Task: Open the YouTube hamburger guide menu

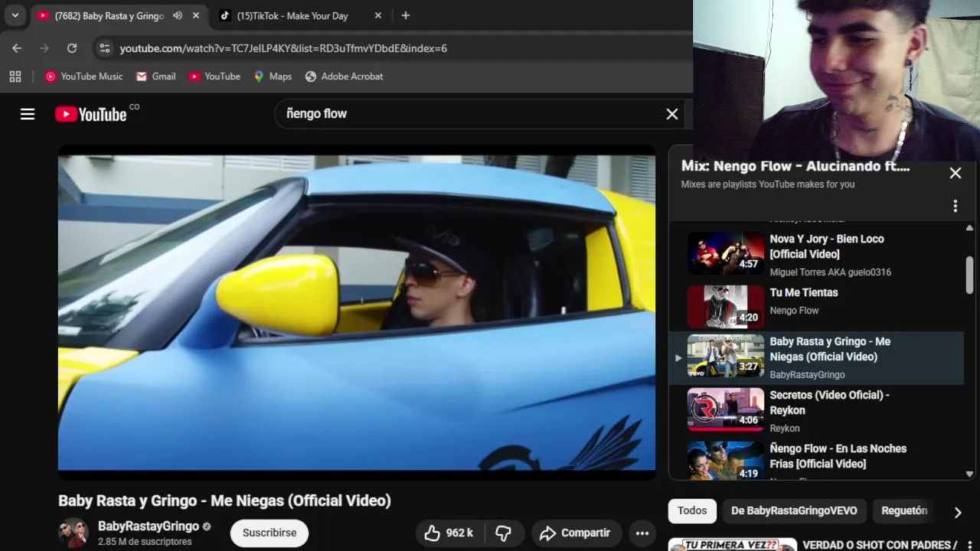Action: (28, 114)
